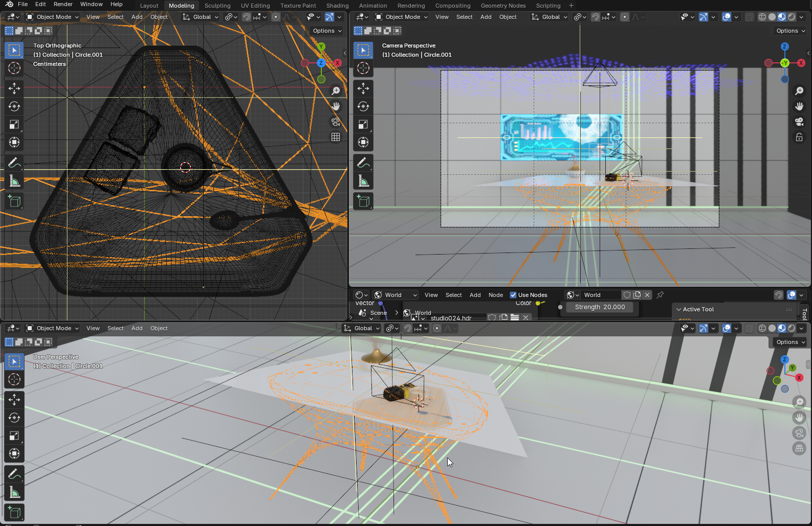Collapse the Active Tool panel
Viewport: 812px width, 526px height.
[x=678, y=309]
